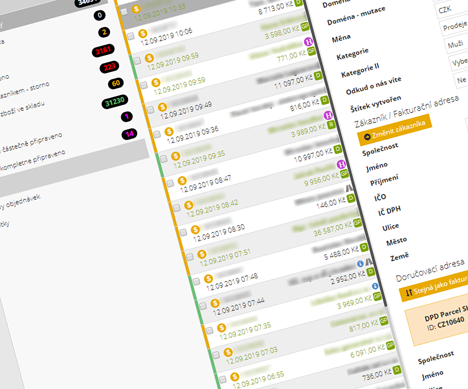Click the coin icon of the 07:51 order
Screen dimensions: 468x389
[202, 254]
